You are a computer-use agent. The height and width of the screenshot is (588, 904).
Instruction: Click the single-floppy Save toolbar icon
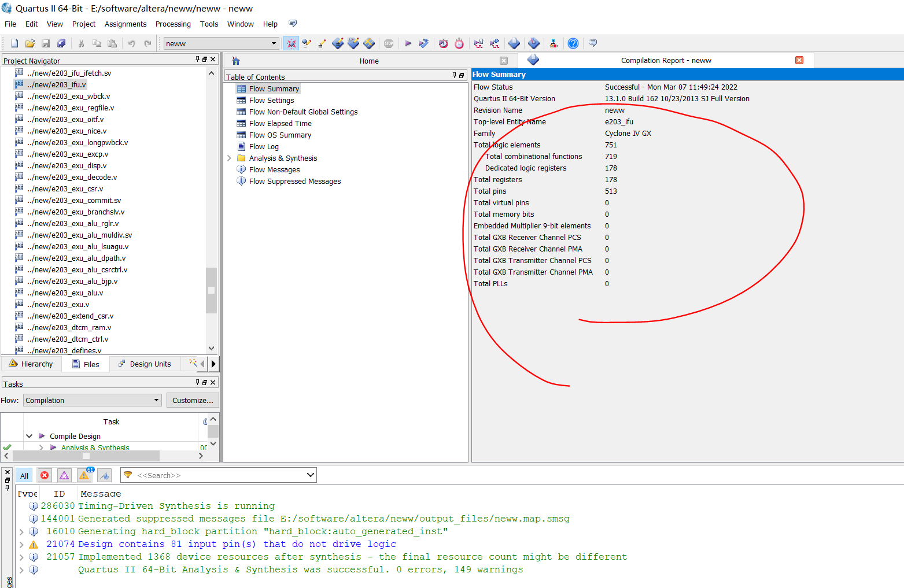pyautogui.click(x=46, y=43)
